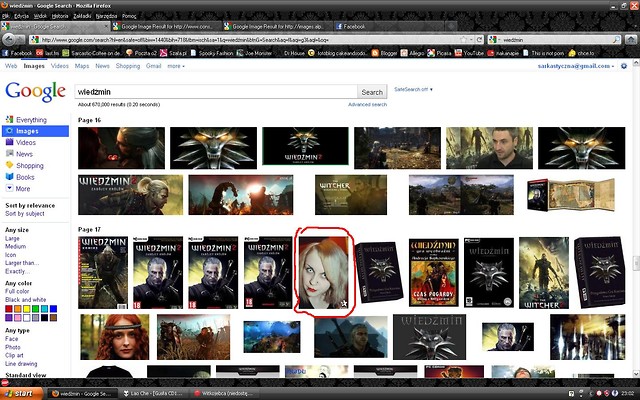Screen dimensions: 640x400
Task: Pick the brown color filter swatch
Action: (x=53, y=318)
